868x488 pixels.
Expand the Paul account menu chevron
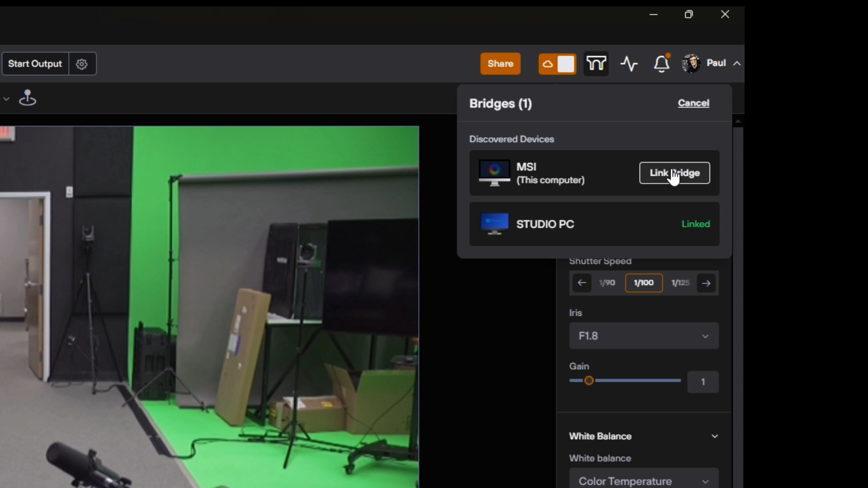[737, 63]
